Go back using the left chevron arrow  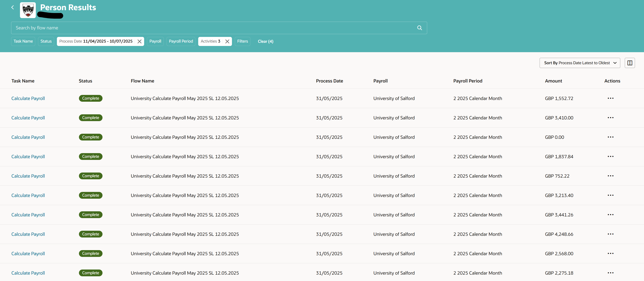(12, 8)
